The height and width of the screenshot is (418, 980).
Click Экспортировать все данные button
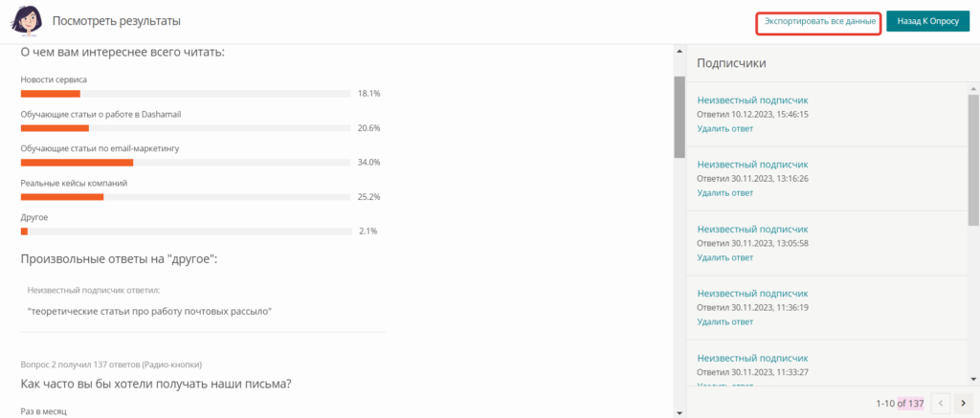click(x=819, y=22)
